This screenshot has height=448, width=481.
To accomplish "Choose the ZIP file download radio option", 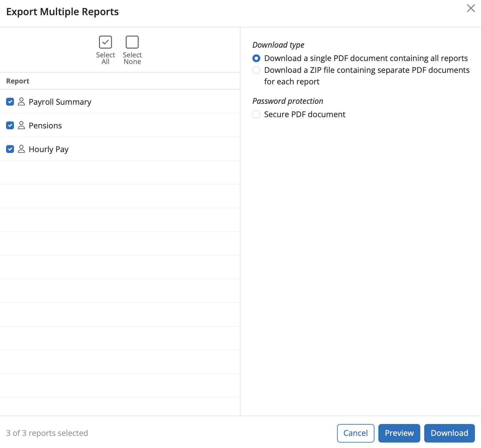I will coord(256,70).
